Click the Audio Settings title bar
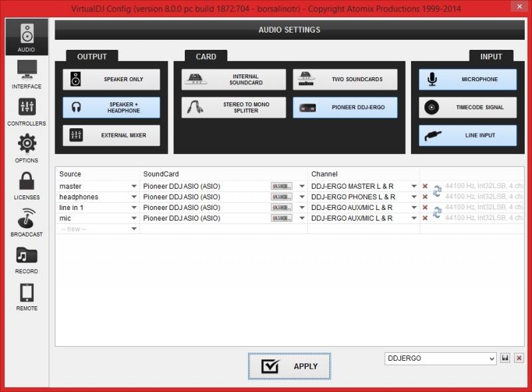The image size is (532, 392). [x=289, y=30]
